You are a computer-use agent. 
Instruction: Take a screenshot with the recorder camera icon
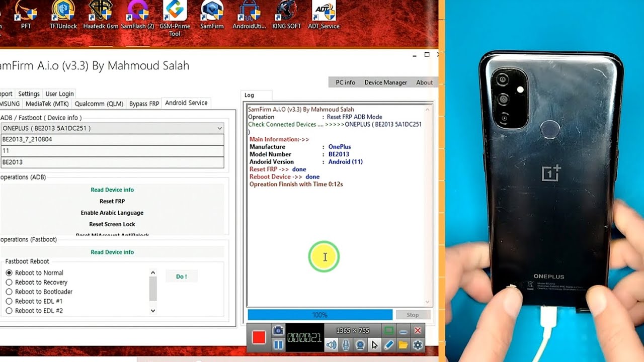pos(278,330)
